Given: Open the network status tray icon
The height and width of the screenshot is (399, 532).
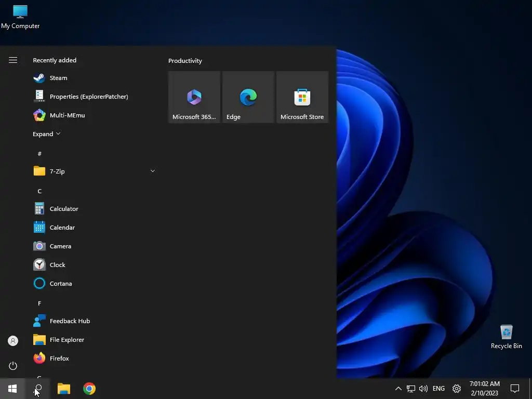Looking at the screenshot, I should click(411, 389).
